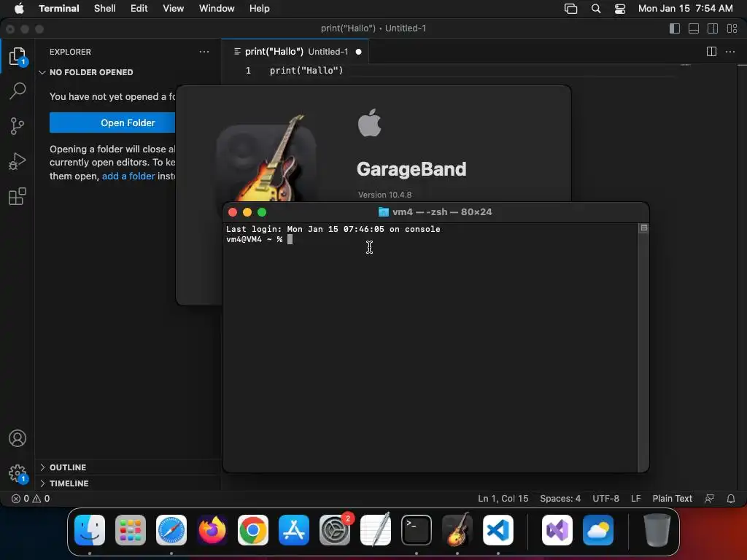Change encoding via UTF-8 status item
The height and width of the screenshot is (560, 747).
tap(605, 499)
